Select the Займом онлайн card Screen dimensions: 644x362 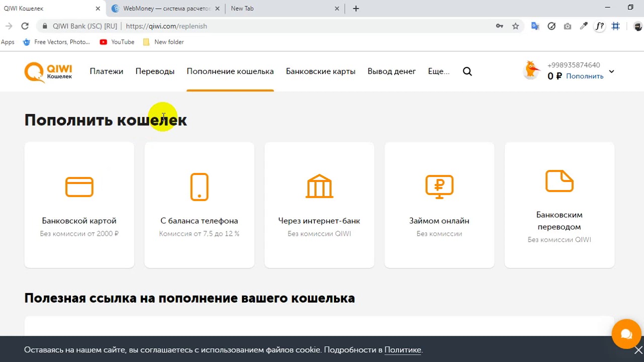pyautogui.click(x=439, y=205)
